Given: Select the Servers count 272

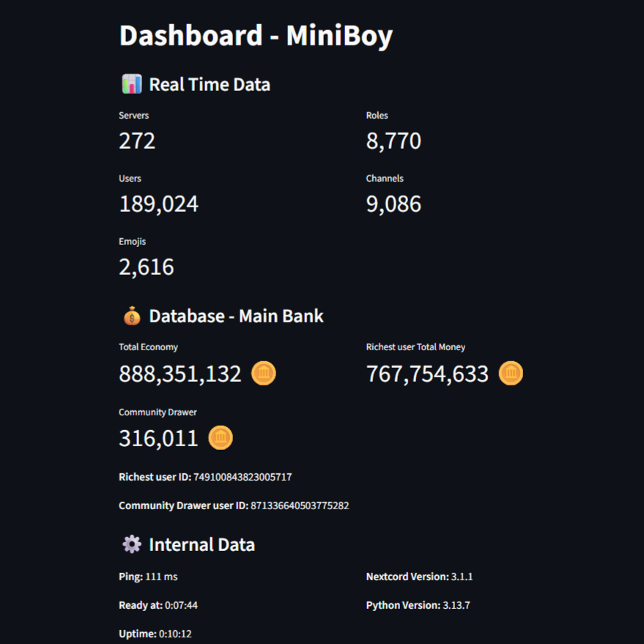Looking at the screenshot, I should pyautogui.click(x=137, y=141).
